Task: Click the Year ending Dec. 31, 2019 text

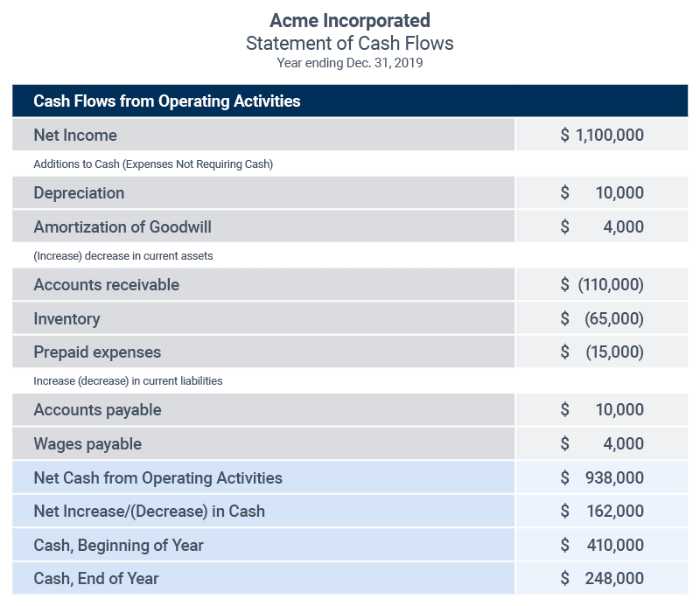Action: coord(350,63)
